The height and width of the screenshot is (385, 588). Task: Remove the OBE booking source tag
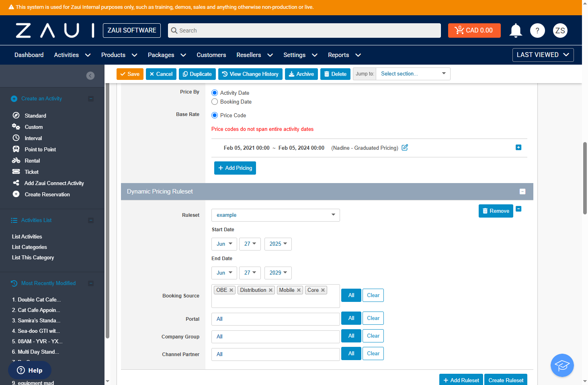[x=232, y=290]
